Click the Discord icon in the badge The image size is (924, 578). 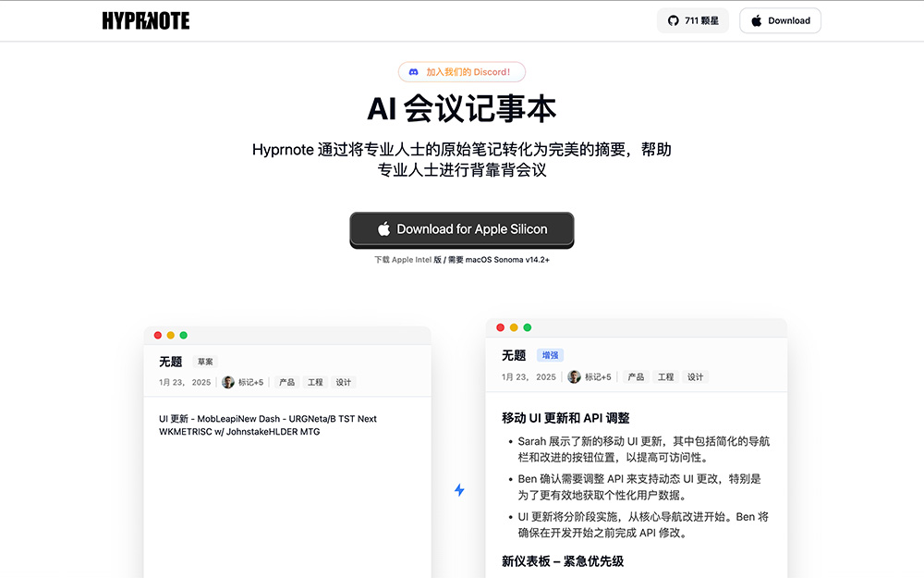(414, 72)
